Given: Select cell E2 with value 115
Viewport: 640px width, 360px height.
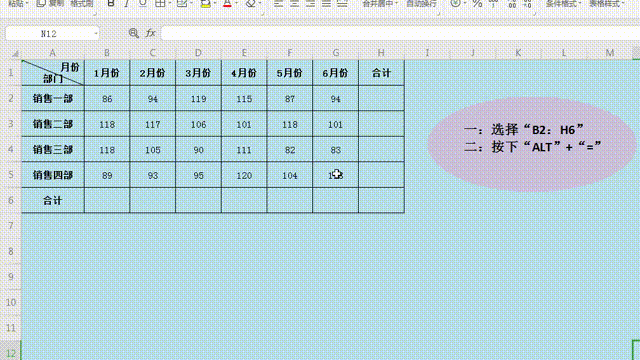Looking at the screenshot, I should (x=244, y=98).
